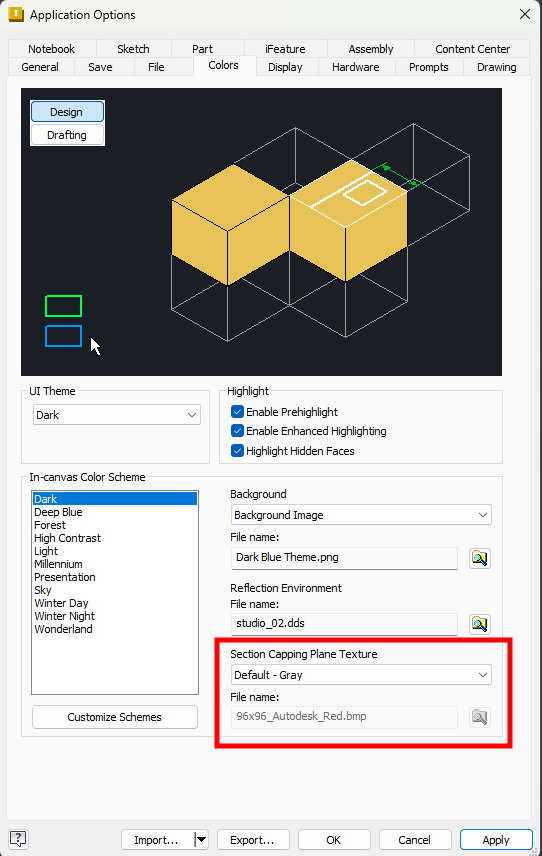
Task: Close the Application Options dialog
Action: 525,14
